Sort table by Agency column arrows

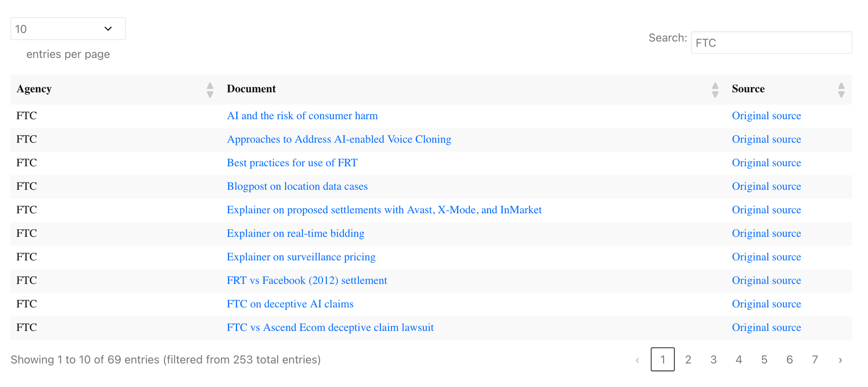(210, 90)
